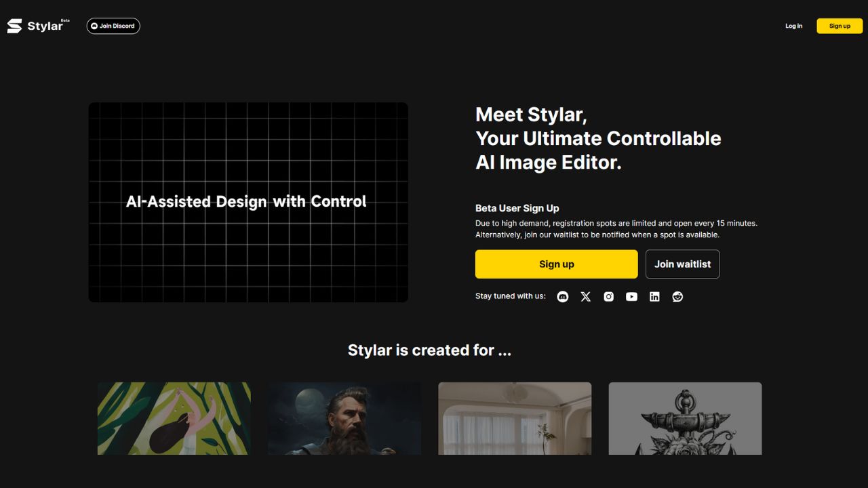
Task: Select Join waitlist
Action: (682, 264)
